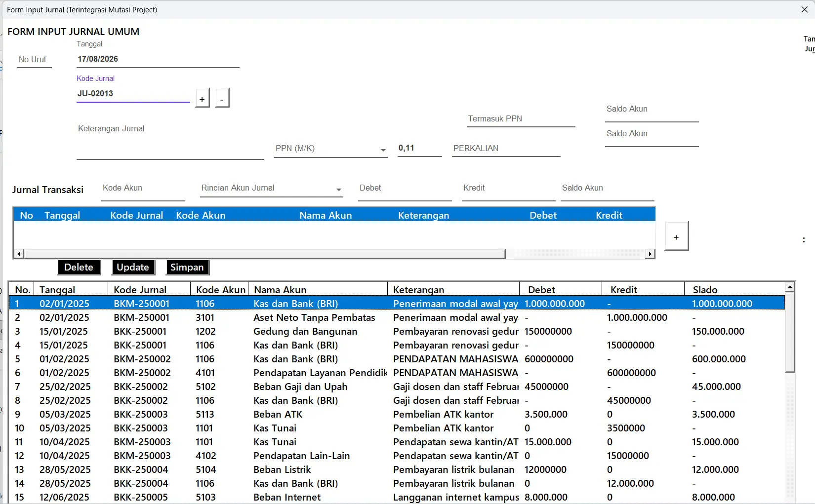Click the Kode Jurnal field JU-02013

click(x=133, y=94)
